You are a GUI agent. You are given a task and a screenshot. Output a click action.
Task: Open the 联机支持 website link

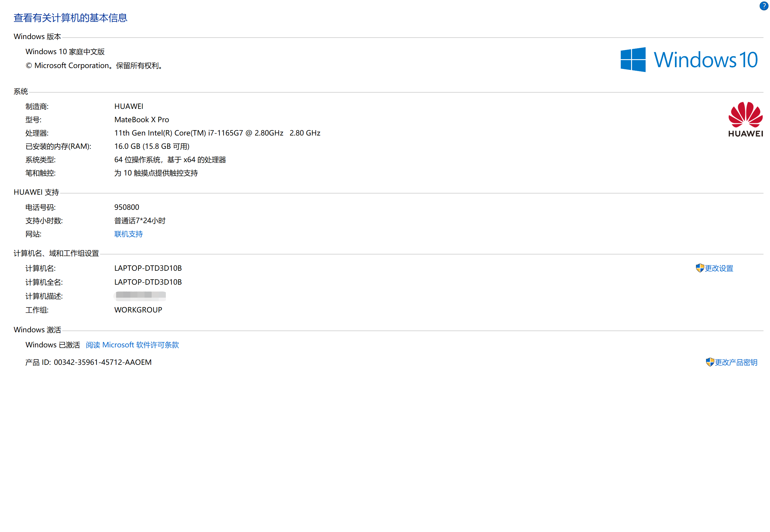pos(129,234)
